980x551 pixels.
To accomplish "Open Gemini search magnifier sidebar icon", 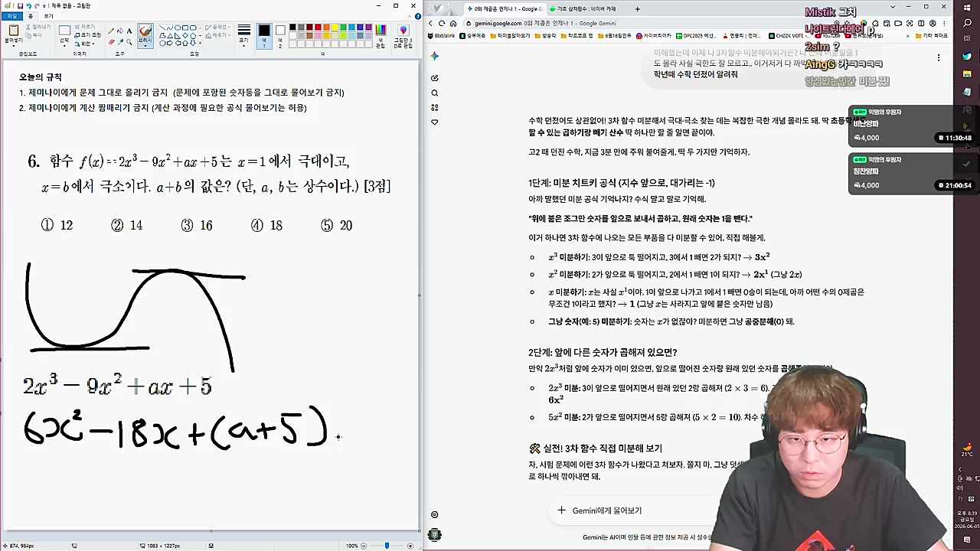I will (x=434, y=93).
